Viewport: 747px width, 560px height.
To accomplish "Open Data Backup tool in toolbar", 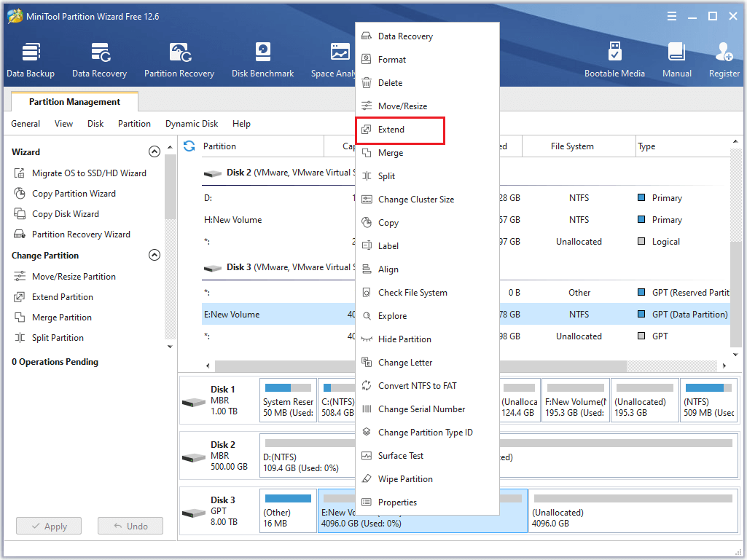I will click(31, 60).
